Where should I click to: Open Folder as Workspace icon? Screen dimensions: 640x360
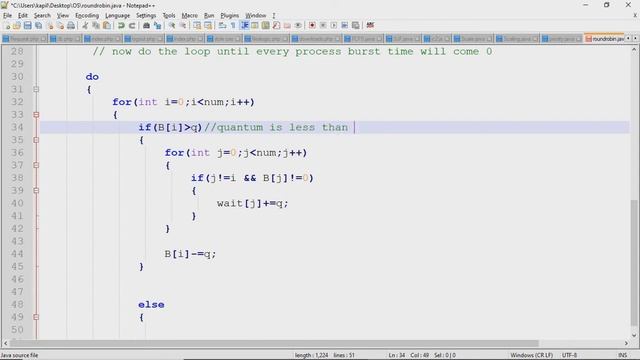tap(287, 25)
